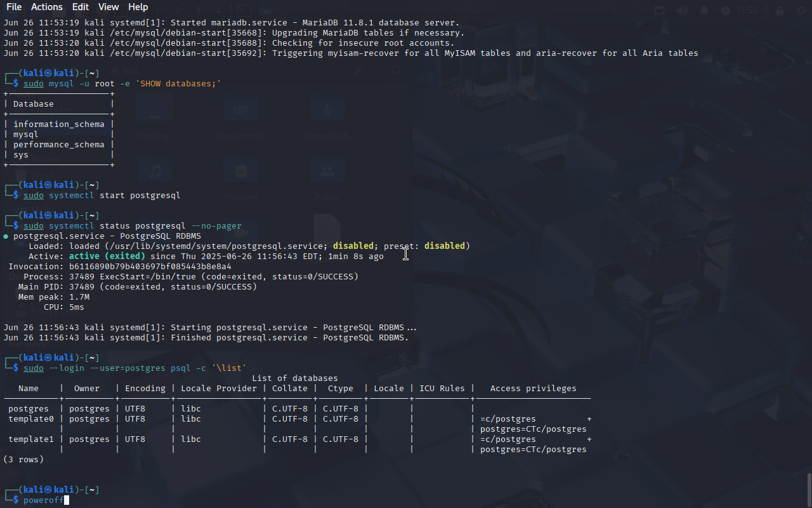Image resolution: width=812 pixels, height=508 pixels.
Task: Click the 'List of databases' heading
Action: tap(295, 378)
